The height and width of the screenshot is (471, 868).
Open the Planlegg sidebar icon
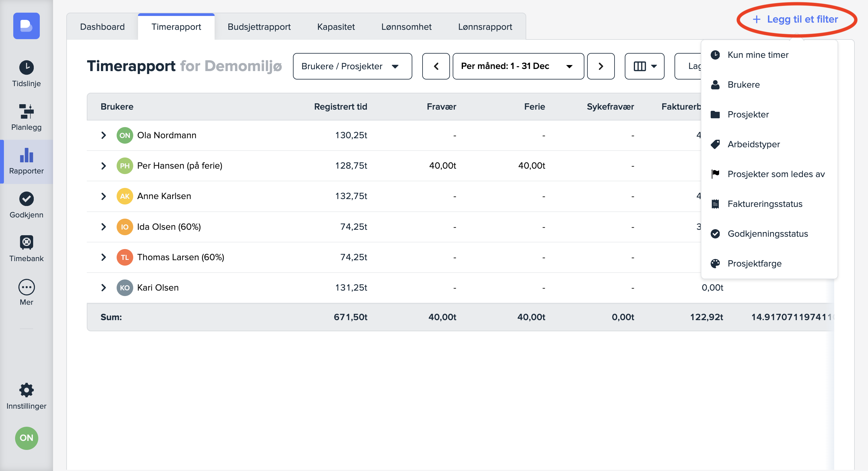point(26,111)
